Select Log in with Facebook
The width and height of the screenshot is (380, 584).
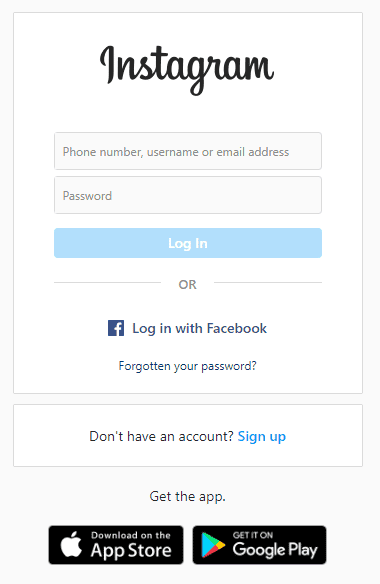(187, 328)
